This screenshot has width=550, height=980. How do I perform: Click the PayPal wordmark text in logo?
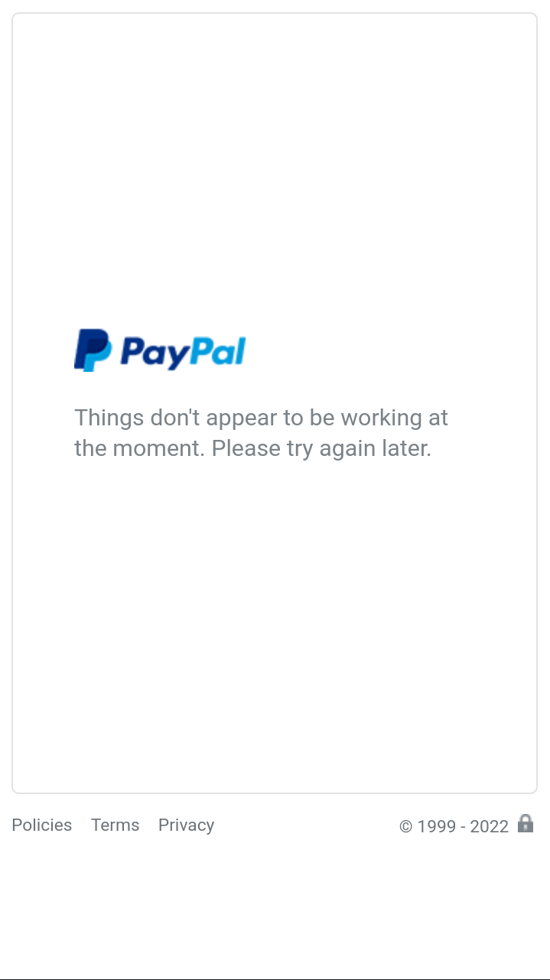tap(183, 353)
